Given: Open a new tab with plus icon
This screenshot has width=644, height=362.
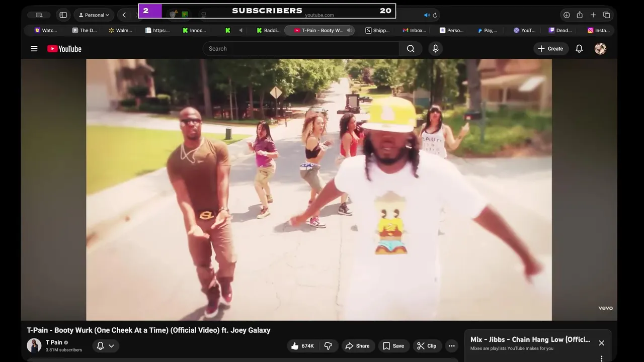Looking at the screenshot, I should [x=593, y=15].
